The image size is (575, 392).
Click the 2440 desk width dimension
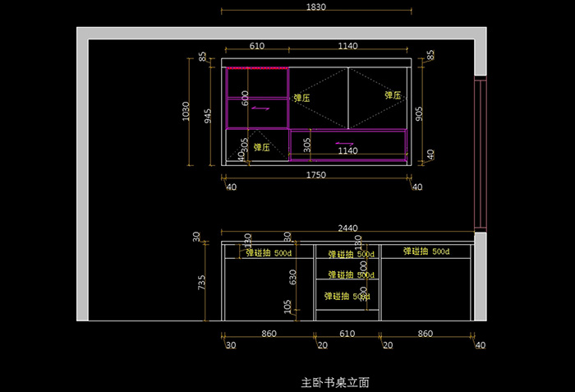pos(348,228)
